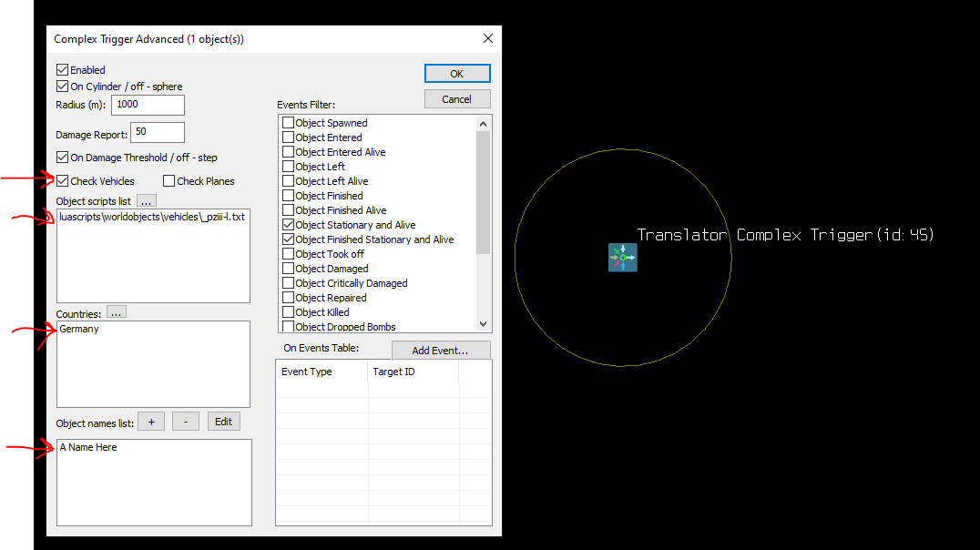Click the Events Filter scroll down arrow
Screen dimensions: 980x550
(483, 324)
